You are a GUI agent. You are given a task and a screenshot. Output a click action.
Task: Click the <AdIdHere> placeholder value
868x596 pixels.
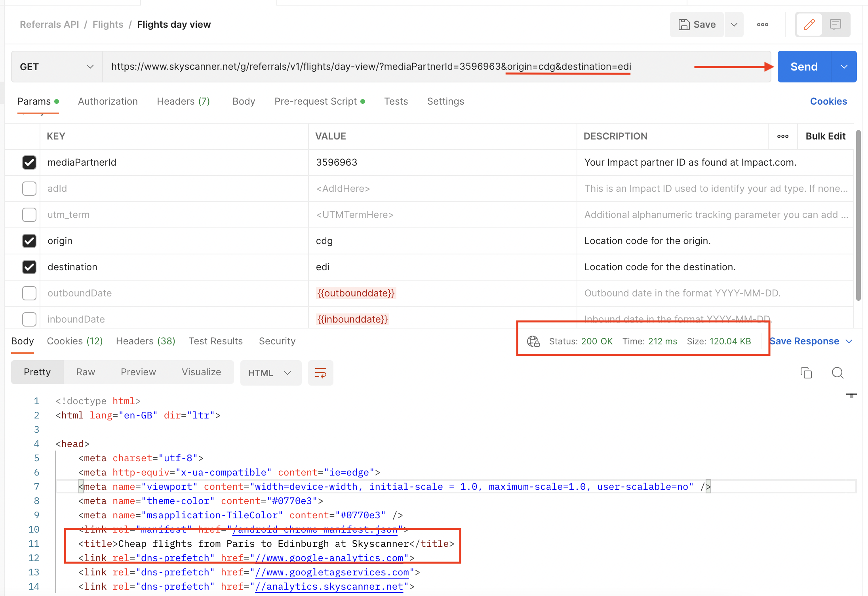click(343, 189)
